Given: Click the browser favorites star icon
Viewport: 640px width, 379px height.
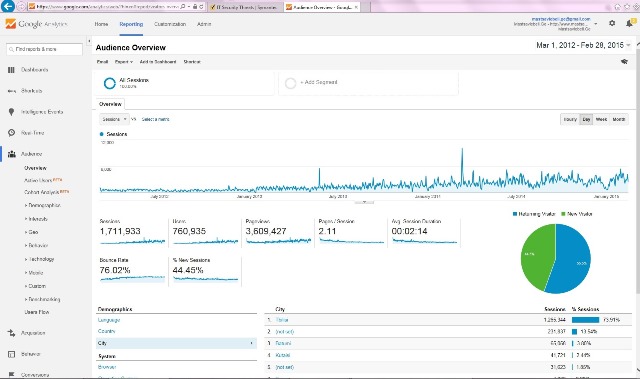Looking at the screenshot, I should point(627,7).
